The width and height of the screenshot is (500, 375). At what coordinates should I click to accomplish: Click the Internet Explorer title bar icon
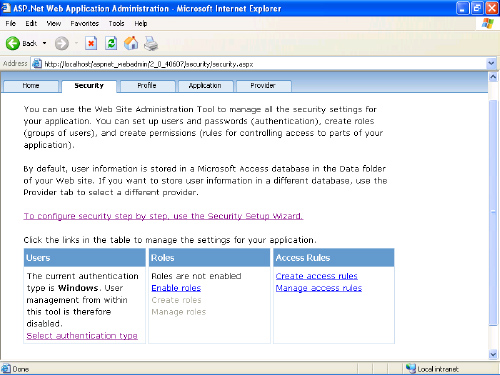tap(6, 8)
